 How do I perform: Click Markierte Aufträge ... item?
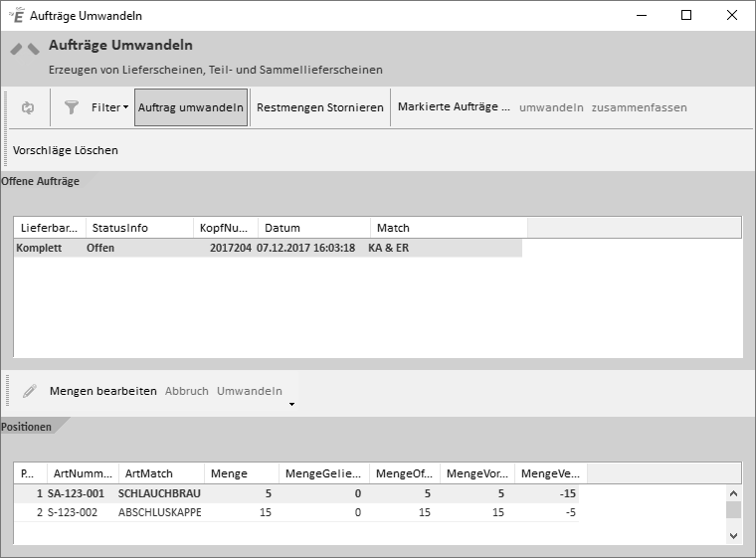pos(454,106)
